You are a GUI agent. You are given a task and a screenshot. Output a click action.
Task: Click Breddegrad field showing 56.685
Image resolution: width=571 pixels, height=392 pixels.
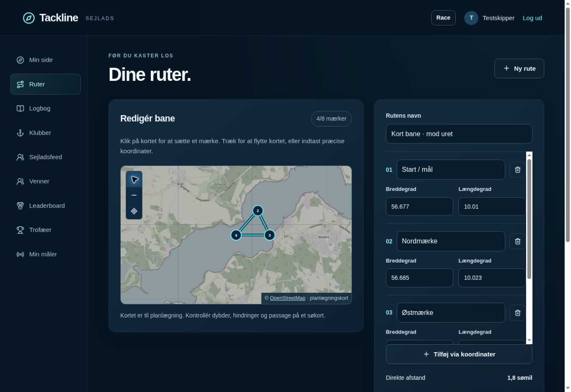tap(419, 278)
